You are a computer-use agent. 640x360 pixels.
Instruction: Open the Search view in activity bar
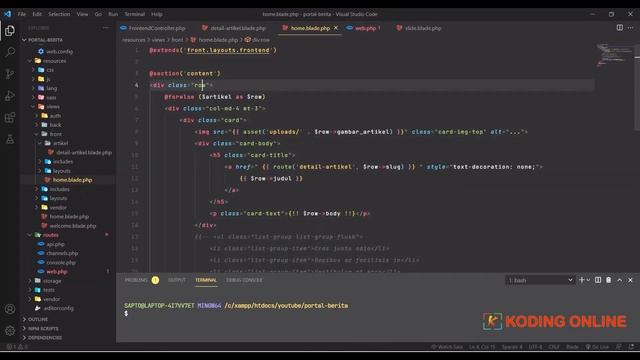pyautogui.click(x=10, y=52)
